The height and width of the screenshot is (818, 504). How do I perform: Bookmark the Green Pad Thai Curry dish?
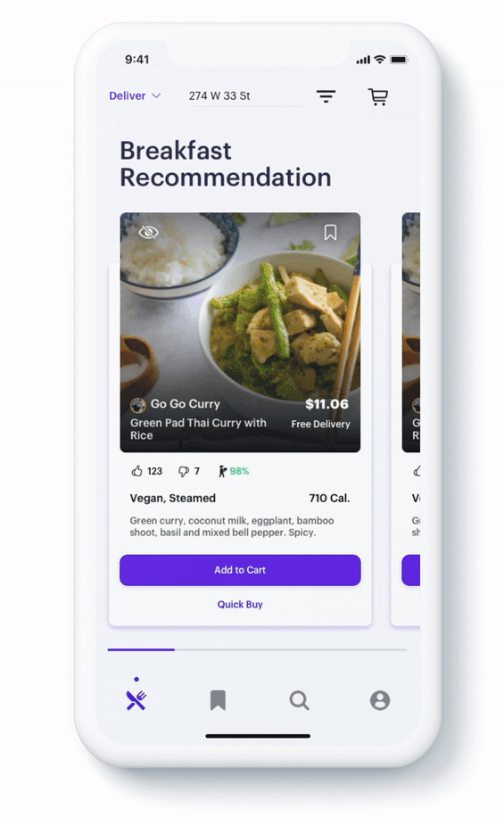(330, 233)
